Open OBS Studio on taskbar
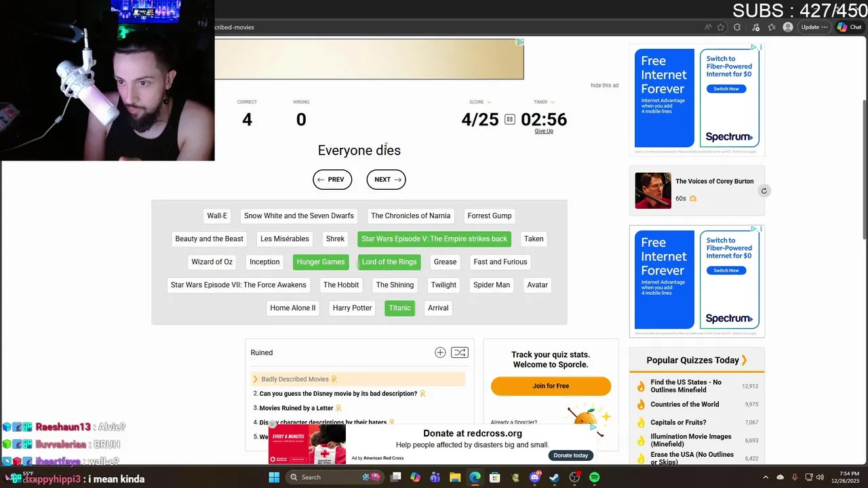The height and width of the screenshot is (488, 868). point(574,477)
